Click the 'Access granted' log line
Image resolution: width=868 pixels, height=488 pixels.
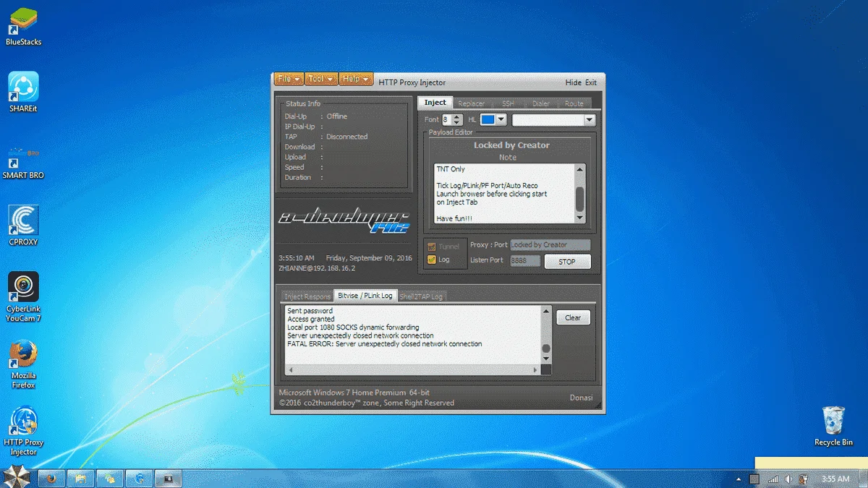coord(311,319)
